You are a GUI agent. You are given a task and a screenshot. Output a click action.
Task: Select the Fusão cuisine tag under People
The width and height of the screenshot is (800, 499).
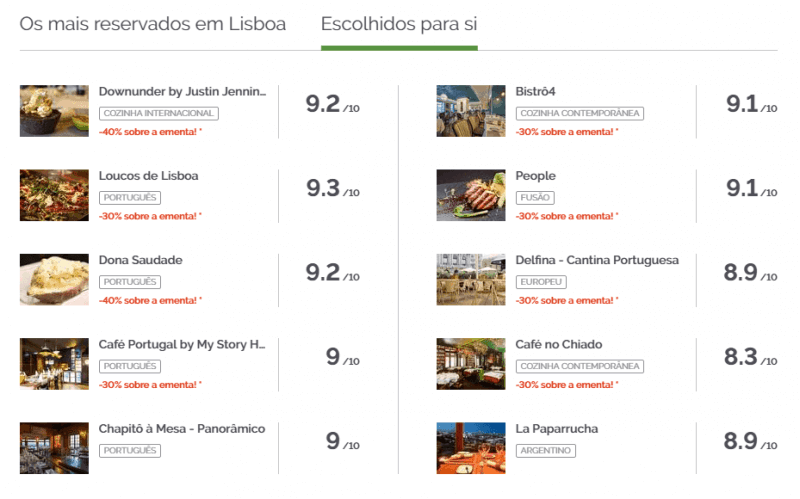pos(535,197)
